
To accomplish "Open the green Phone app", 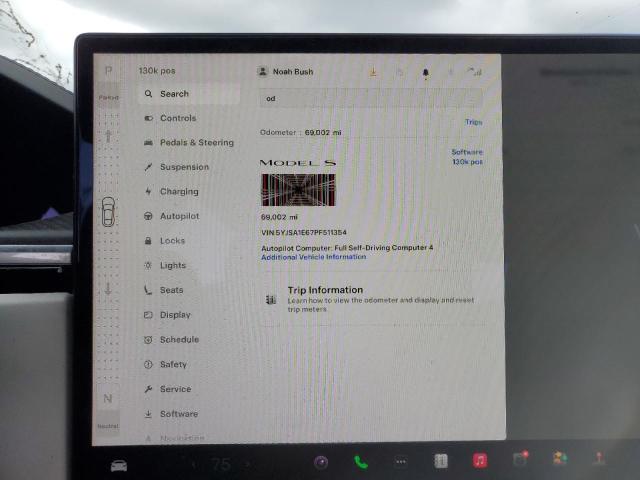I will click(360, 462).
